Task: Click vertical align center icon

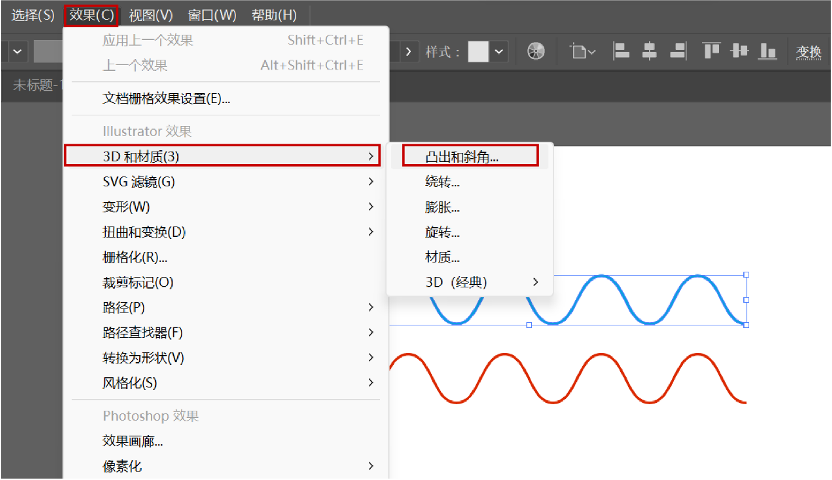Action: (x=739, y=51)
